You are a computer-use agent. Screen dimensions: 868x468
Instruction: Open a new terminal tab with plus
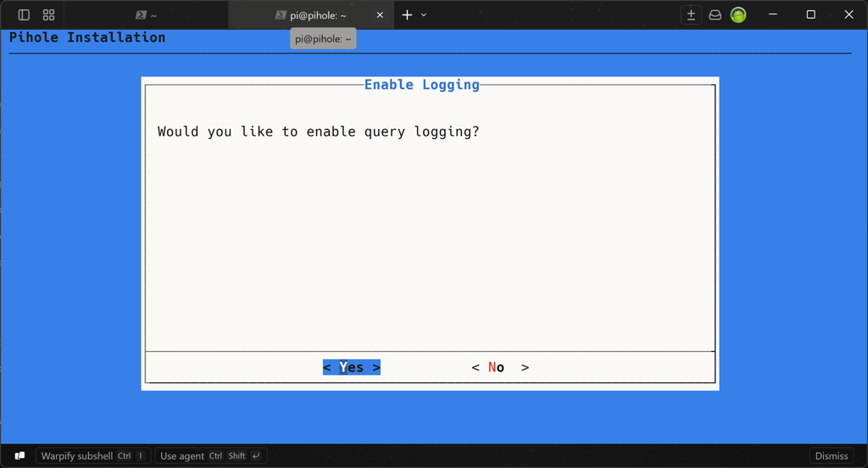pyautogui.click(x=408, y=15)
